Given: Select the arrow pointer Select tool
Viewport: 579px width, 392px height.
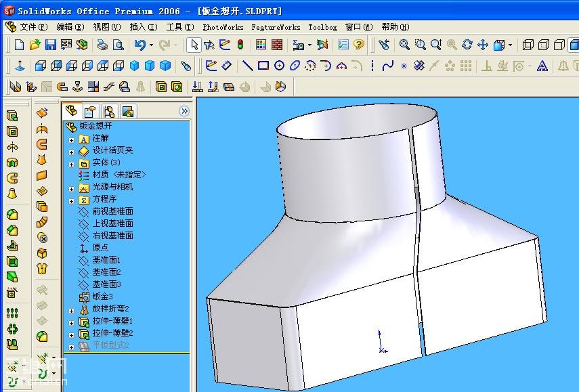Looking at the screenshot, I should click(x=194, y=45).
